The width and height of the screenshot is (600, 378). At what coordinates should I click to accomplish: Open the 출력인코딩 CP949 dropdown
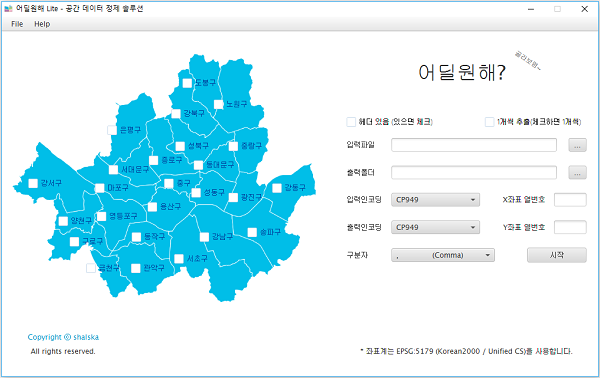tap(435, 227)
